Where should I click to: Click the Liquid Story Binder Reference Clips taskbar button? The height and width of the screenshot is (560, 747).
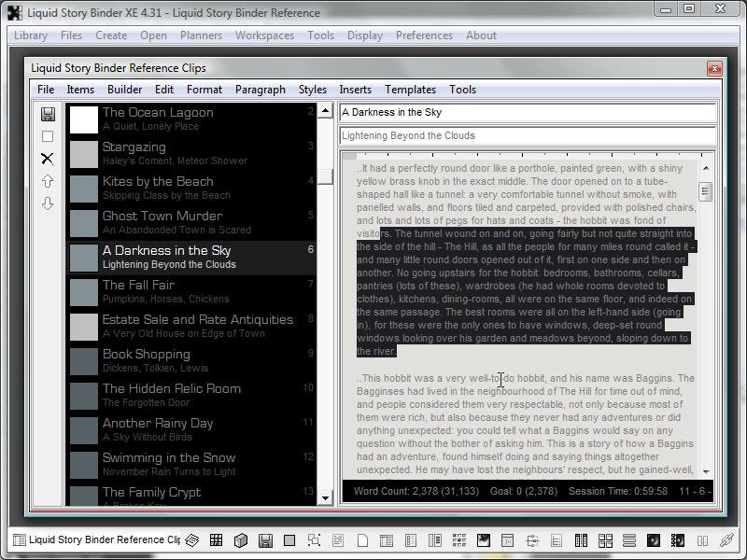(95, 539)
